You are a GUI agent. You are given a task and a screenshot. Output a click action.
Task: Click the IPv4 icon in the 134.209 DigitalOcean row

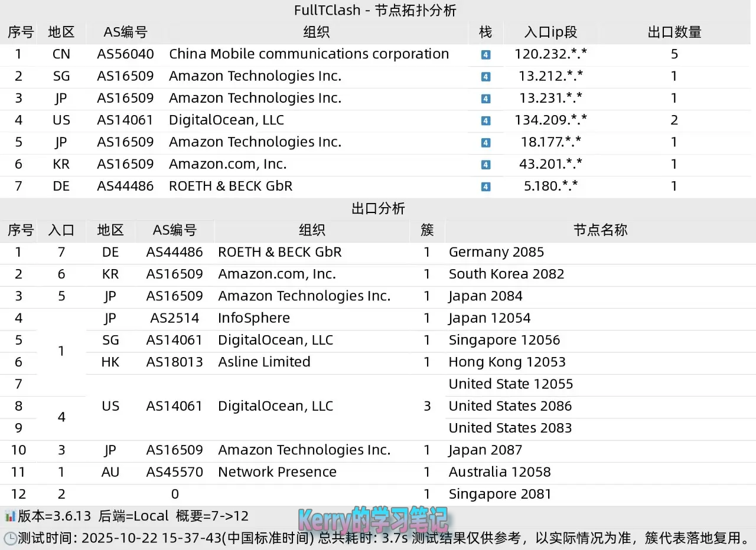coord(485,121)
